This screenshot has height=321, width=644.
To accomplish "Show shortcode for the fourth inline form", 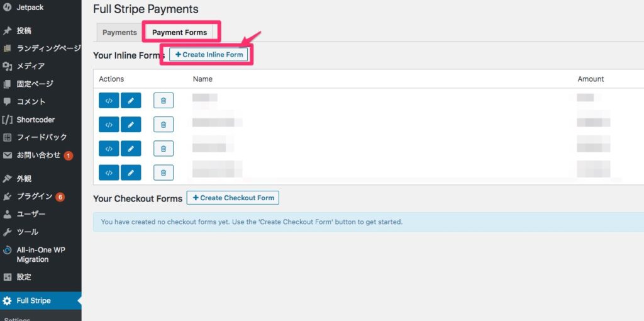I will (109, 172).
